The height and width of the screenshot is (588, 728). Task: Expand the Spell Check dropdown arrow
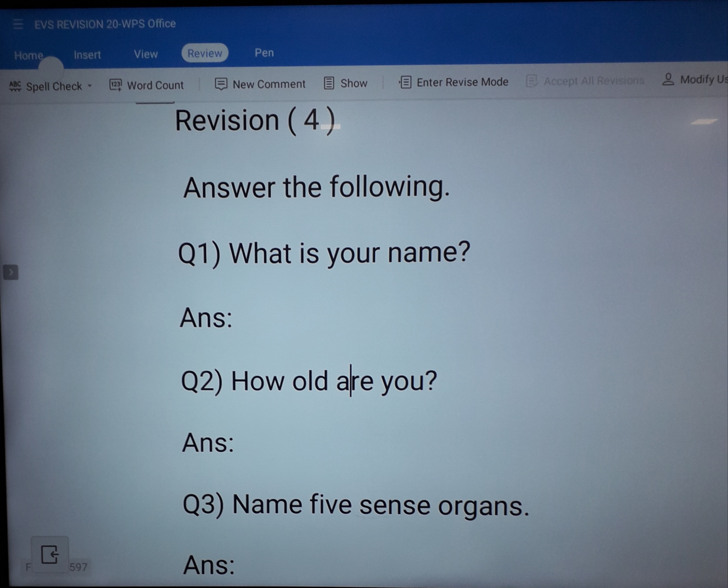coord(90,86)
